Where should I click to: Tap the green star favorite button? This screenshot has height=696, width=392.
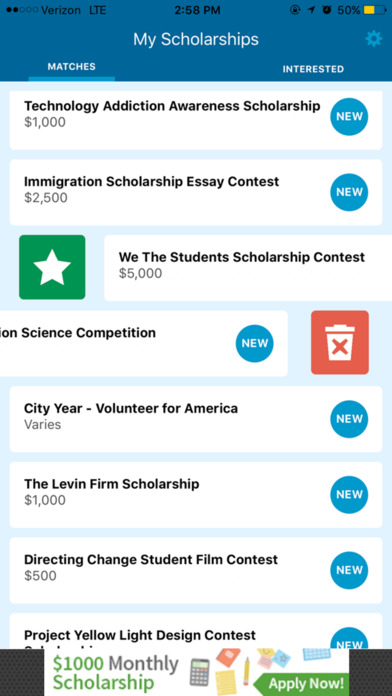point(52,267)
